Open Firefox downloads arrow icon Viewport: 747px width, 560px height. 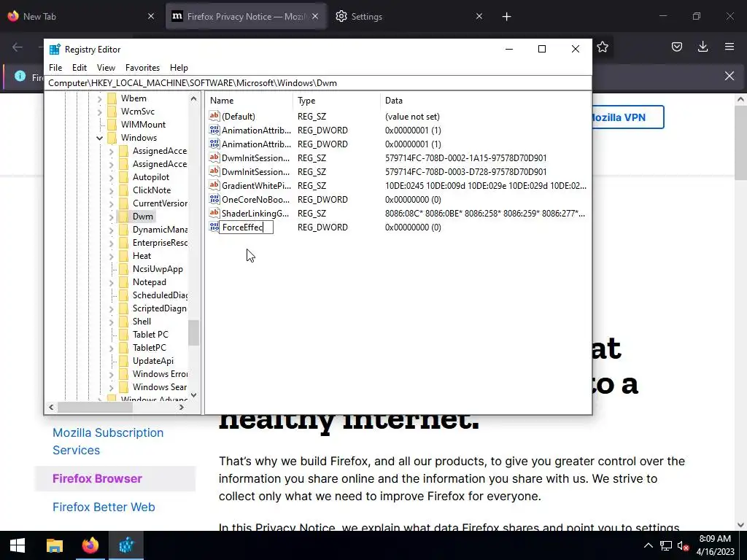(x=703, y=47)
